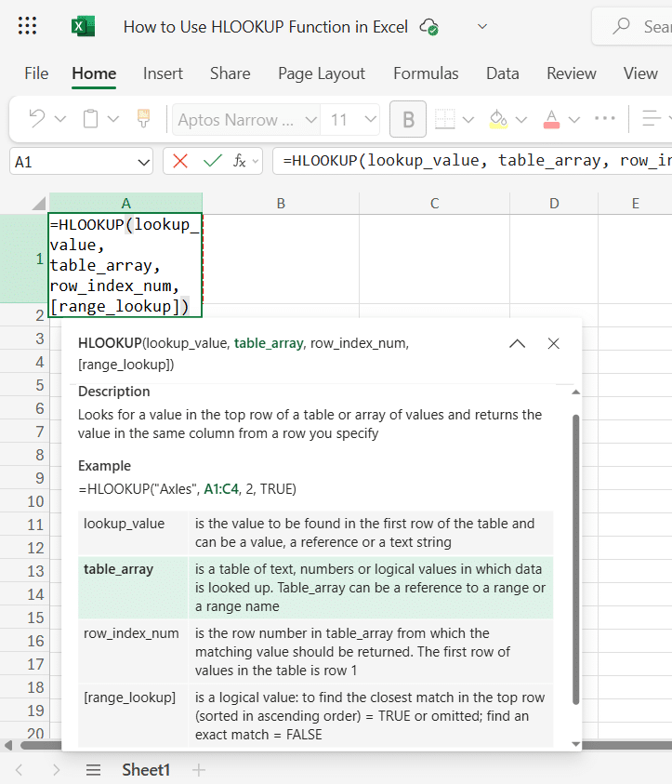Switch to the Page Layout tab
Screen dimensions: 672x784
[322, 73]
